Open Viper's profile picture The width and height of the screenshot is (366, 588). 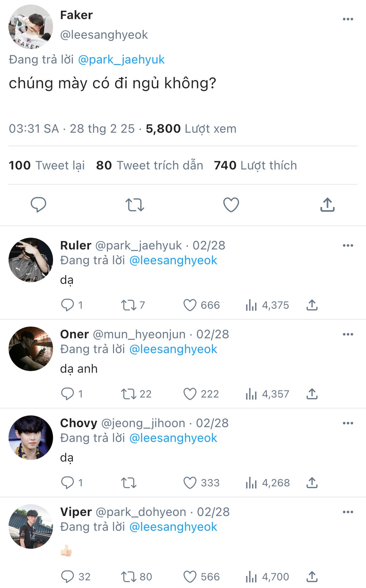(31, 526)
